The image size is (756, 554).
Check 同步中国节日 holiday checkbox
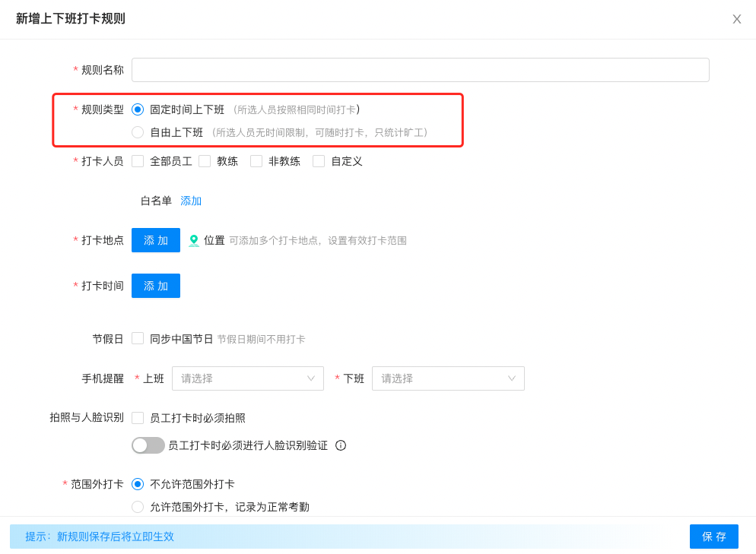pyautogui.click(x=138, y=339)
